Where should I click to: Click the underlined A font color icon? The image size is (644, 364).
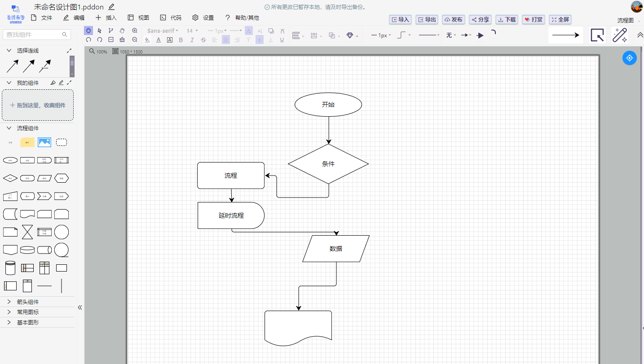159,39
